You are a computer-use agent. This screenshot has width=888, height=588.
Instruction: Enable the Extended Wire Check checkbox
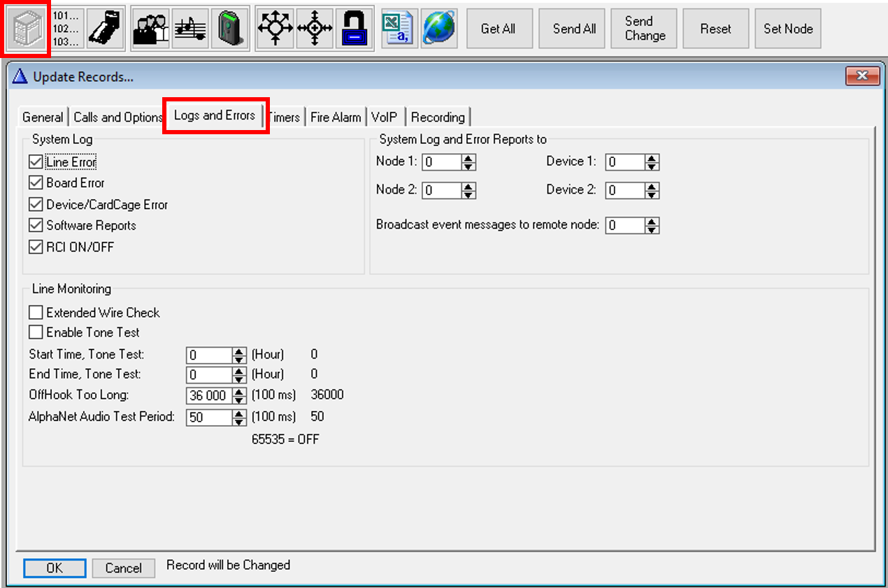(36, 313)
